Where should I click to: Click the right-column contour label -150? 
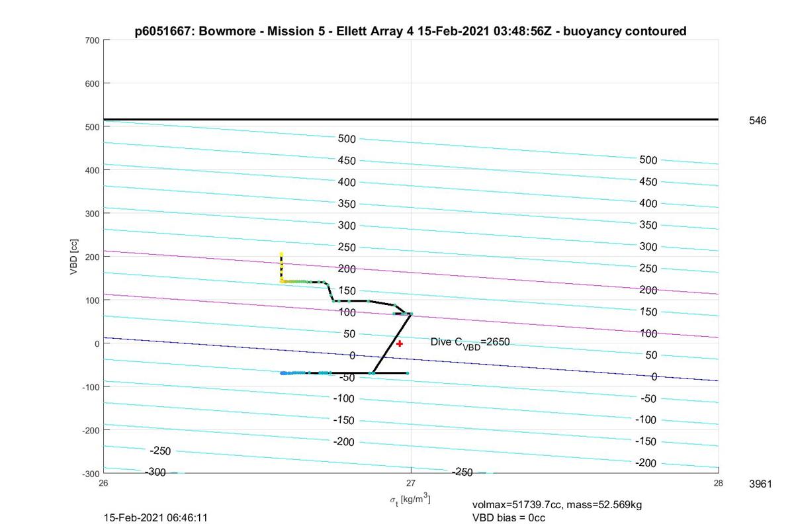[x=646, y=441]
